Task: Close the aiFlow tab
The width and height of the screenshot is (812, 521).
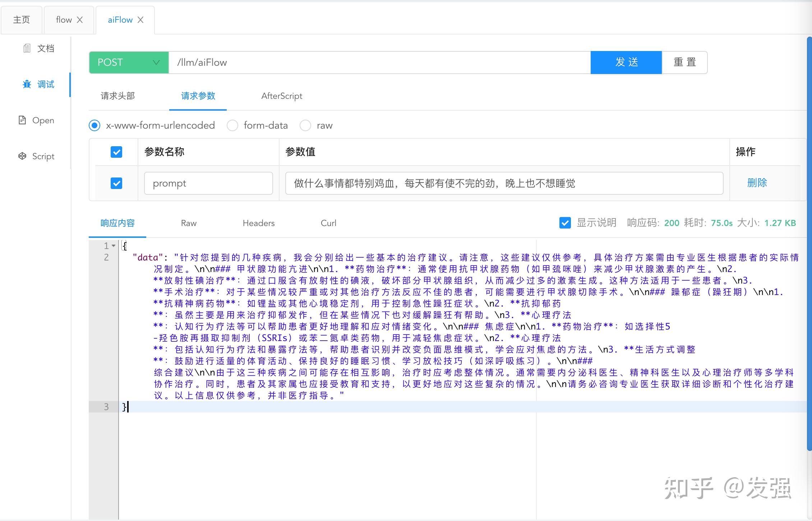Action: tap(140, 20)
